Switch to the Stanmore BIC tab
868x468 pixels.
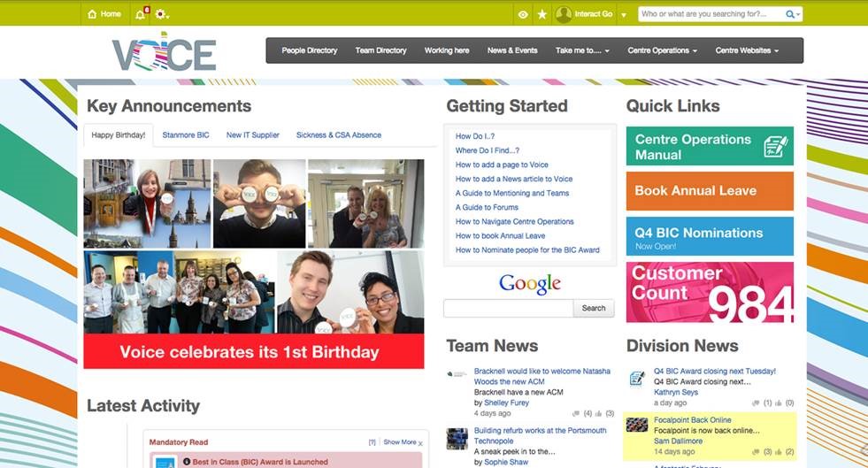(186, 135)
